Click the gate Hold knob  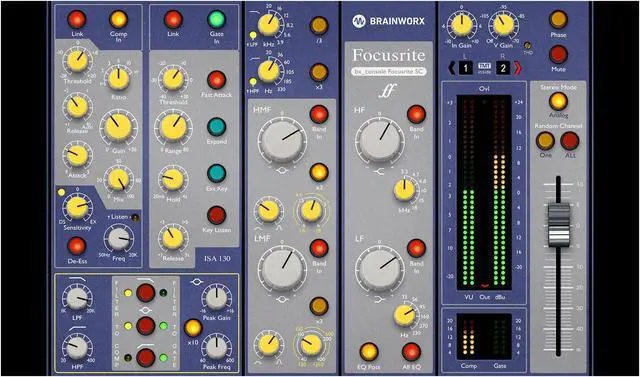coord(173,180)
